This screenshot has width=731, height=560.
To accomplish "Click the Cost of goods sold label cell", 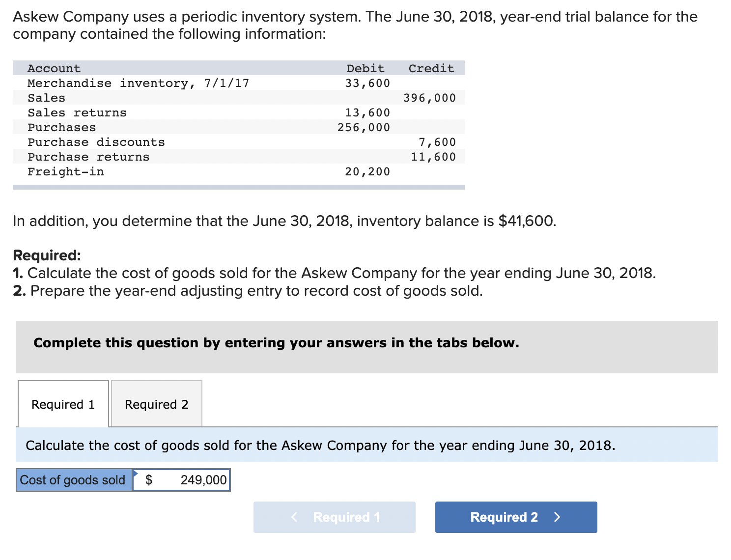I will [x=72, y=480].
